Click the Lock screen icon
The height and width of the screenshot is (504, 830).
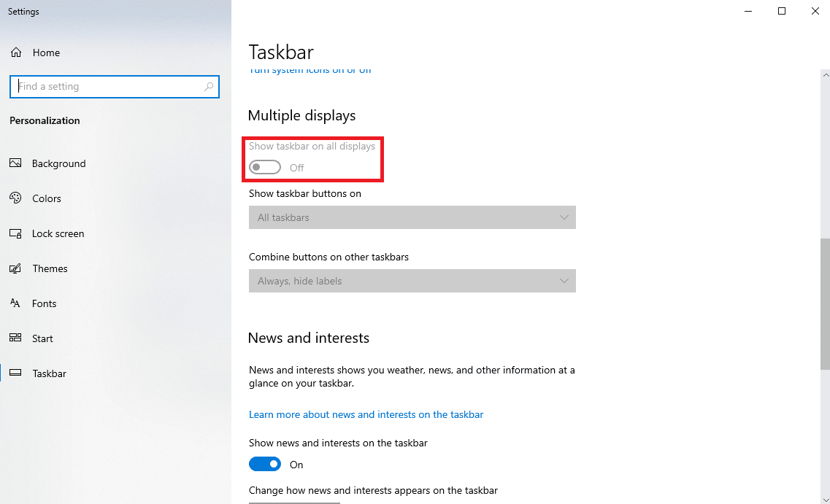click(15, 233)
